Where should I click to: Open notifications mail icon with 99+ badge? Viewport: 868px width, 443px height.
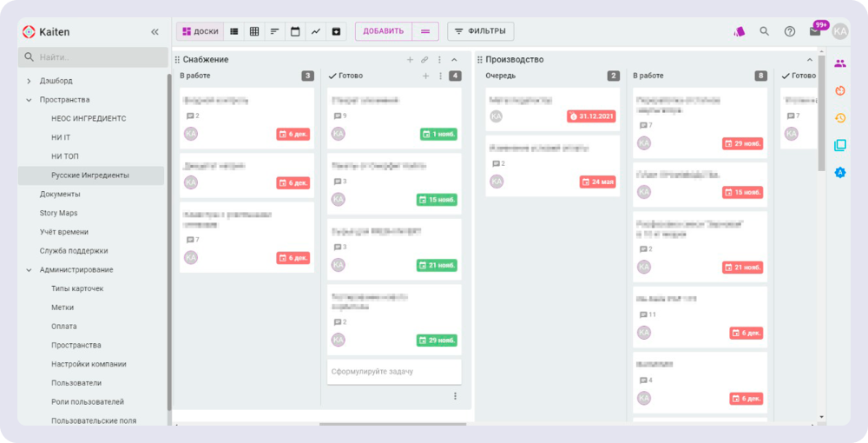coord(815,31)
